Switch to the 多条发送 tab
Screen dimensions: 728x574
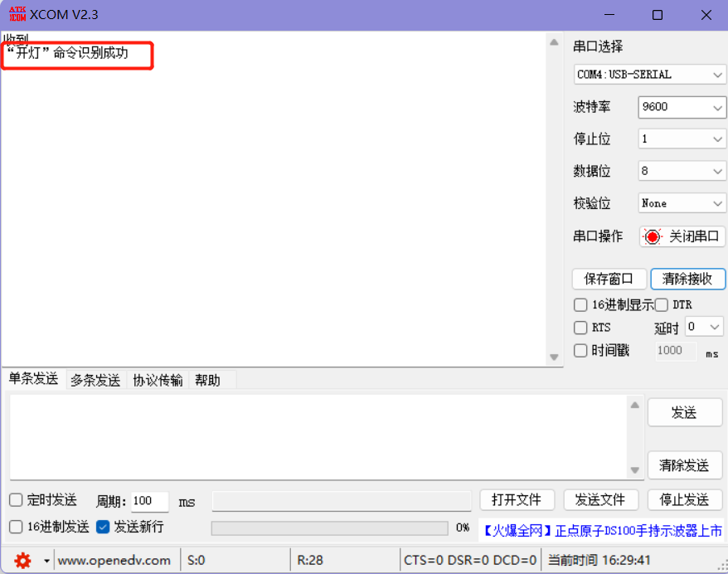pos(95,381)
